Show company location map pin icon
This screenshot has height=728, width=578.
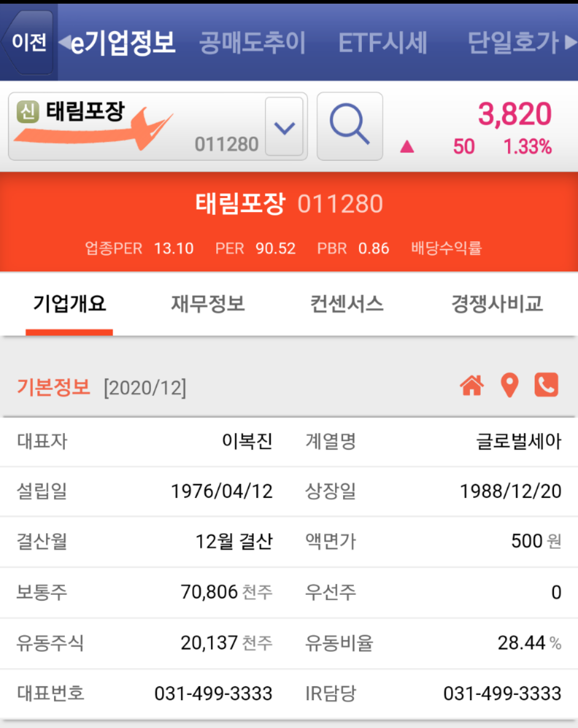[509, 385]
